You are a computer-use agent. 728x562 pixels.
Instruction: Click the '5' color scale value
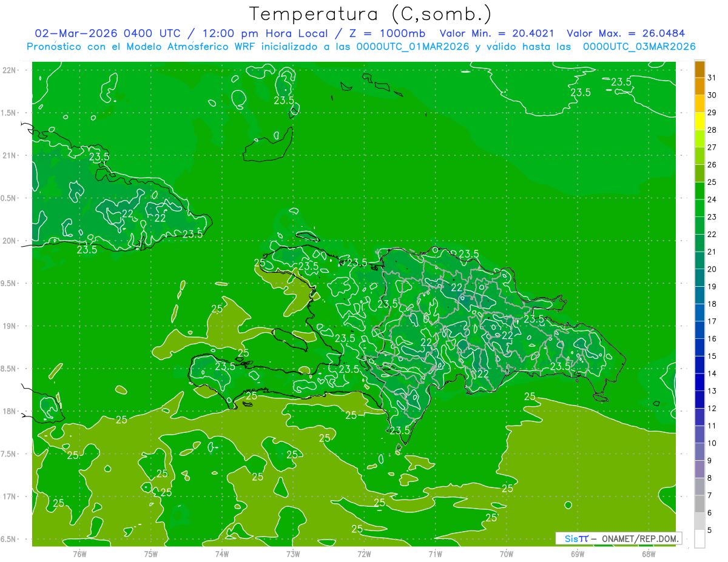710,530
